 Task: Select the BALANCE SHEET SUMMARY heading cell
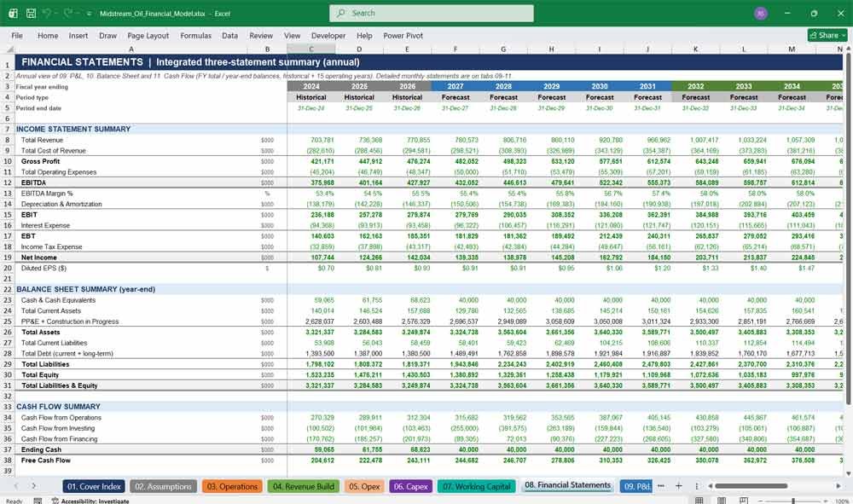click(x=85, y=289)
